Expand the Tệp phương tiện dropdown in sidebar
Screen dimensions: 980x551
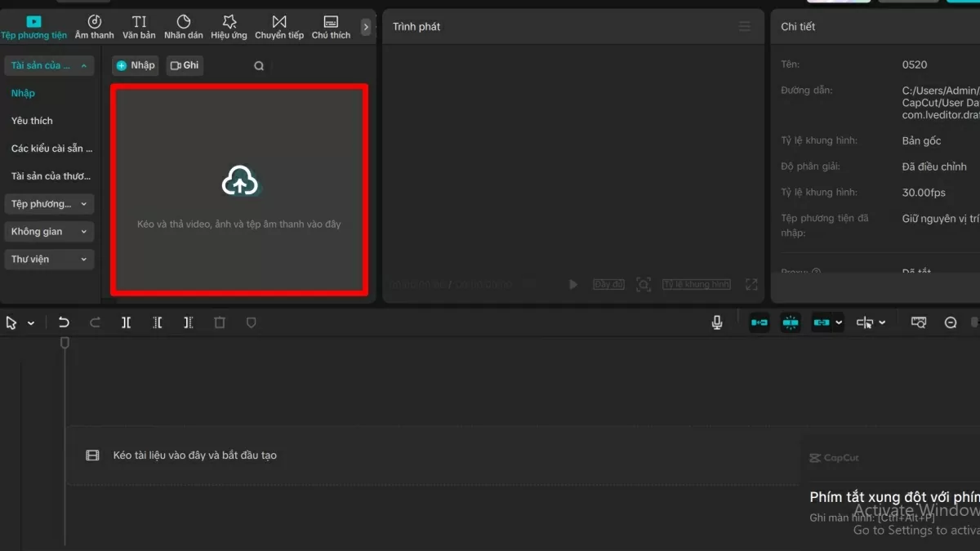[x=49, y=204]
